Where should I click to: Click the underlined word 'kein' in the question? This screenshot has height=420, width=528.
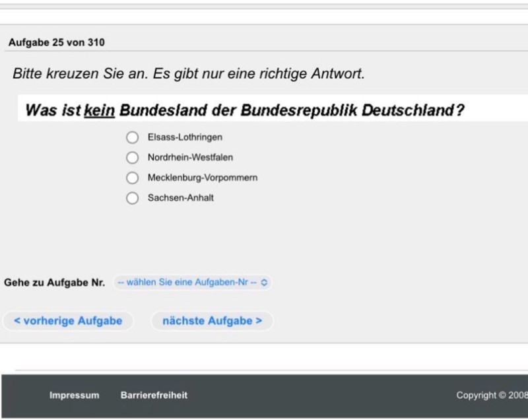100,110
